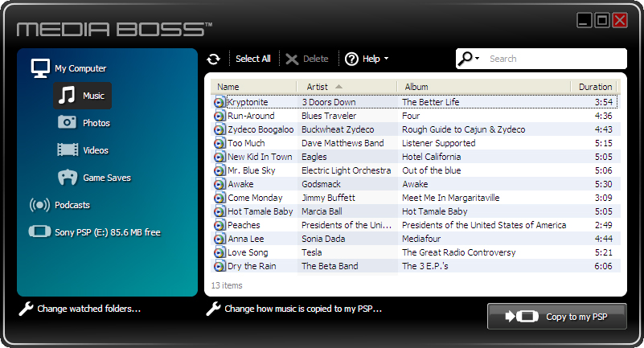The image size is (644, 348).
Task: Click the Delete X icon
Action: 292,59
